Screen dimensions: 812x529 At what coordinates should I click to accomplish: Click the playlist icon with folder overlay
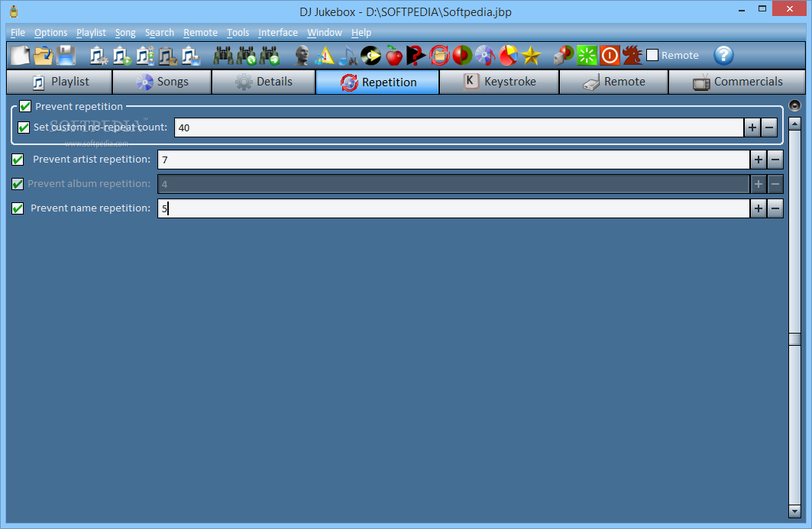pyautogui.click(x=168, y=56)
